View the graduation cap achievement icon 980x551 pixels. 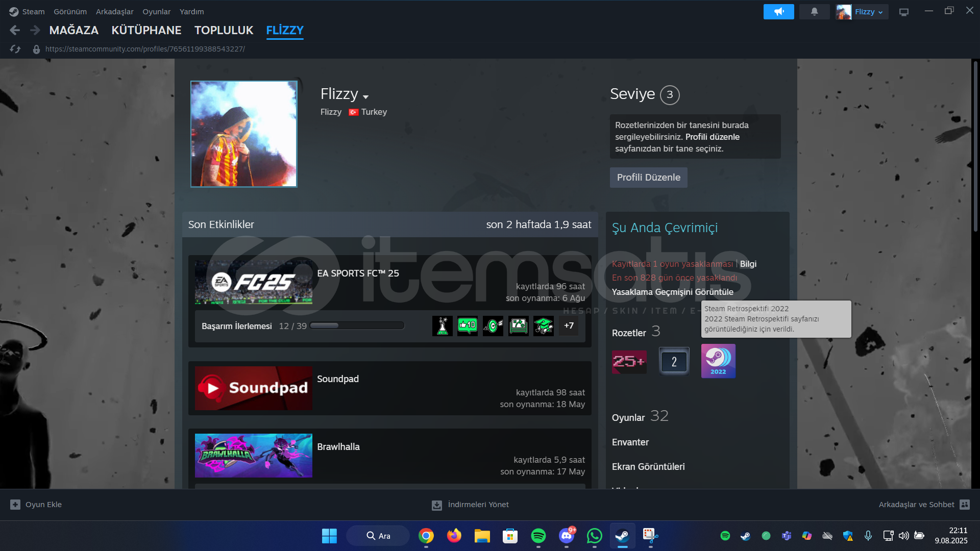tap(544, 325)
